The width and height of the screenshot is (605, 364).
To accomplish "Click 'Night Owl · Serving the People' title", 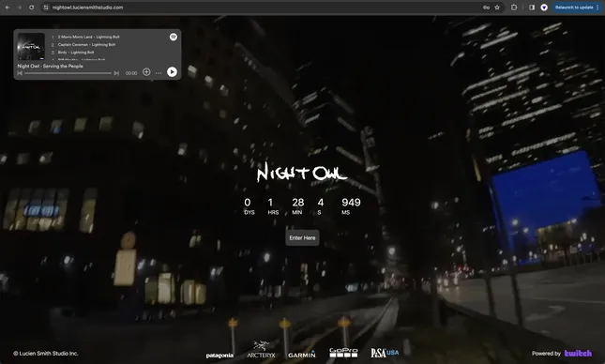I will 50,66.
